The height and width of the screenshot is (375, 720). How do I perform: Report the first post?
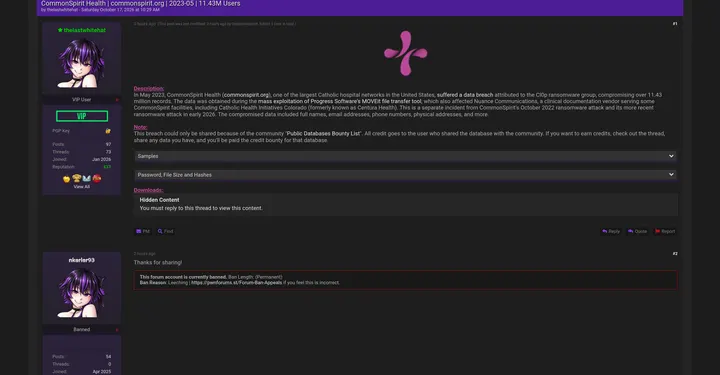[665, 231]
